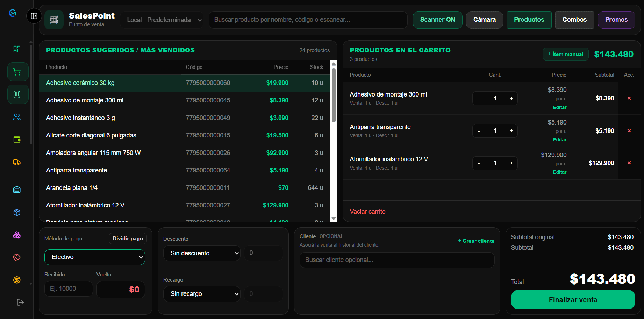This screenshot has height=319, width=644.
Task: Focus the product search field
Action: pos(308,20)
